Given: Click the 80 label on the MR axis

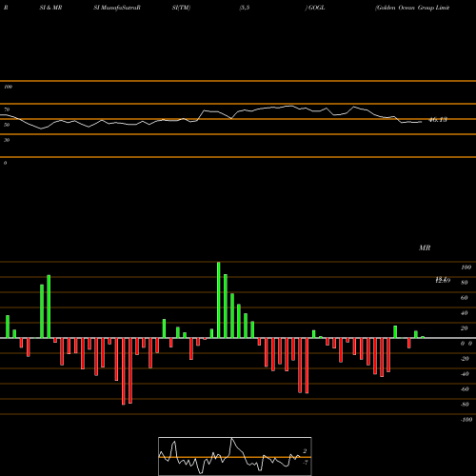Looking at the screenshot, I should tap(465, 283).
